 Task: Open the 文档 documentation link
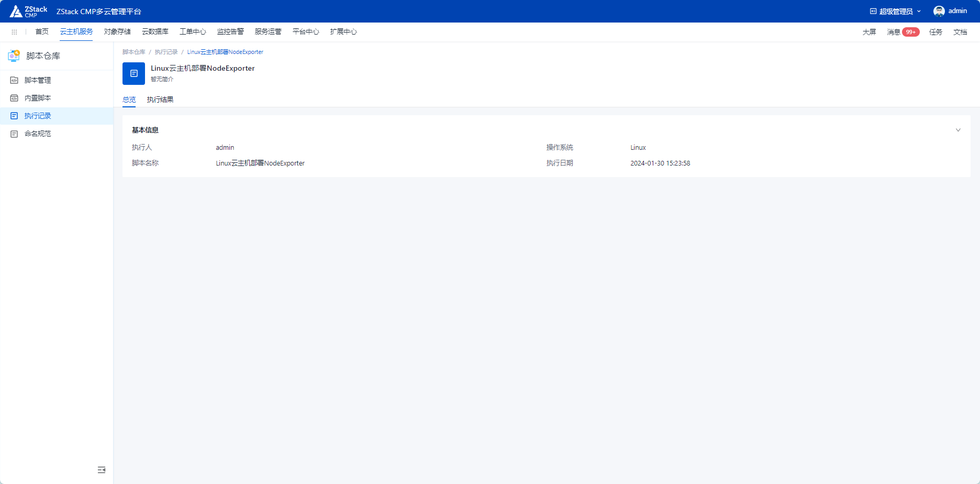click(960, 32)
